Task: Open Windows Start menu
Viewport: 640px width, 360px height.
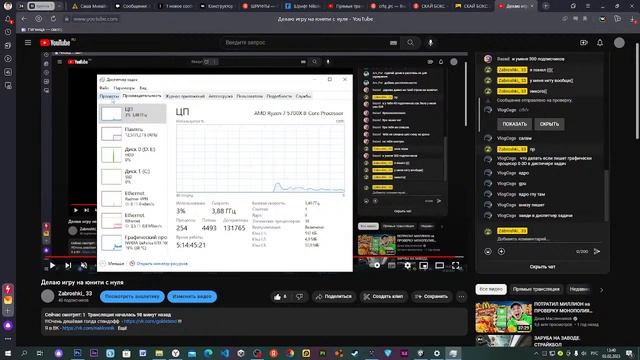Action: [8, 353]
